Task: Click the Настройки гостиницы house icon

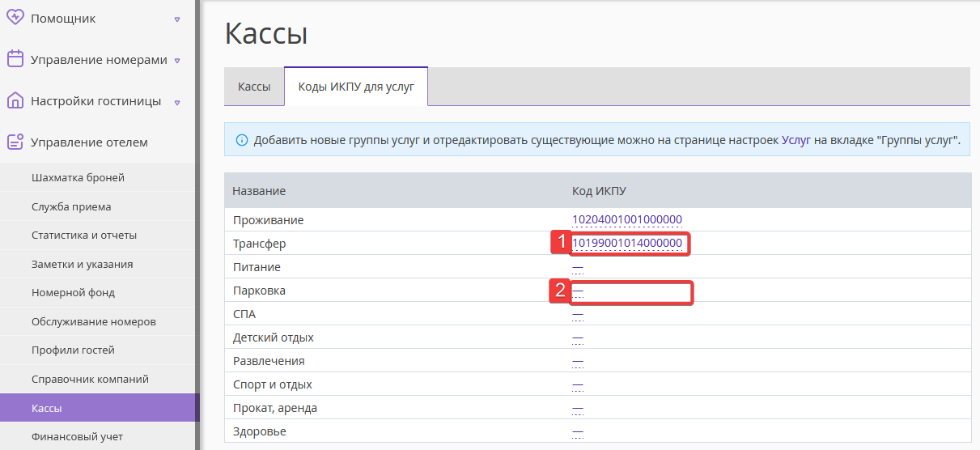Action: click(x=15, y=101)
